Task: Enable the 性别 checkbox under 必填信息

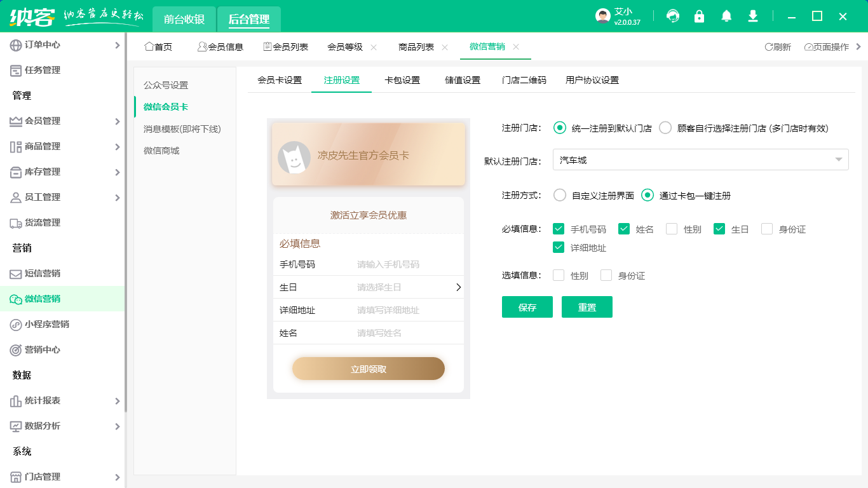Action: coord(672,229)
